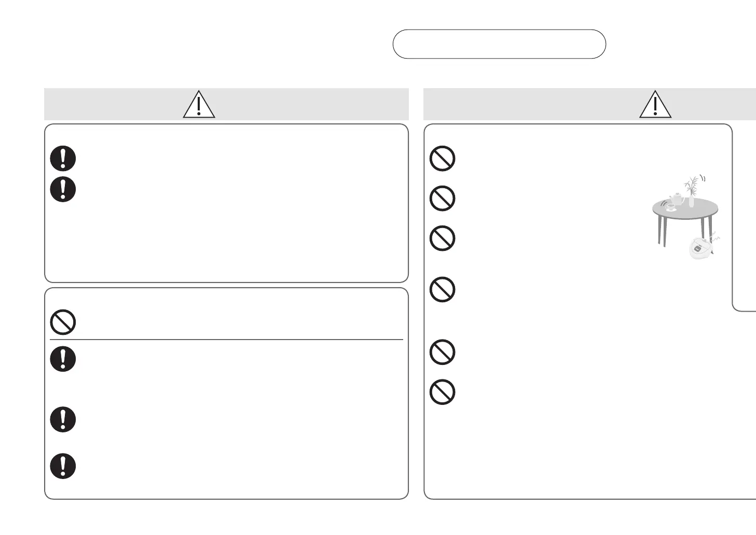
Task: Click the first prohibition icon in the right panel
Action: click(x=443, y=159)
